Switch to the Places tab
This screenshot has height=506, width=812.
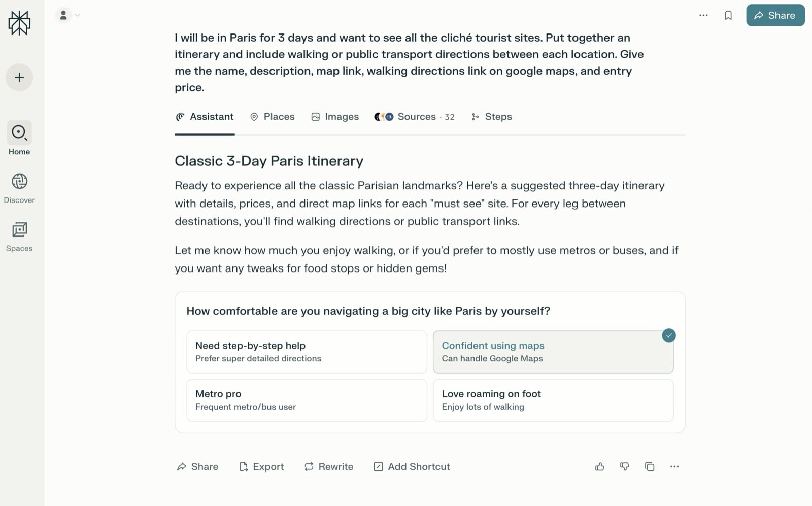[273, 117]
